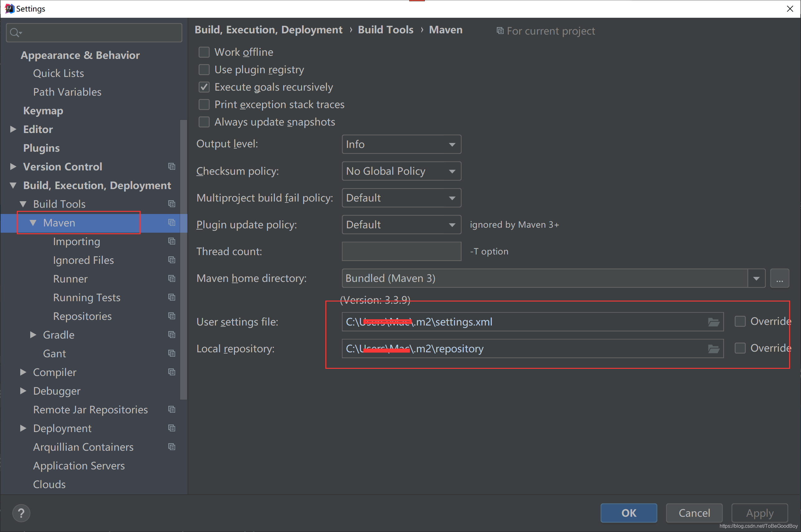The image size is (801, 532).
Task: Enable the Work offline checkbox
Action: click(x=204, y=52)
